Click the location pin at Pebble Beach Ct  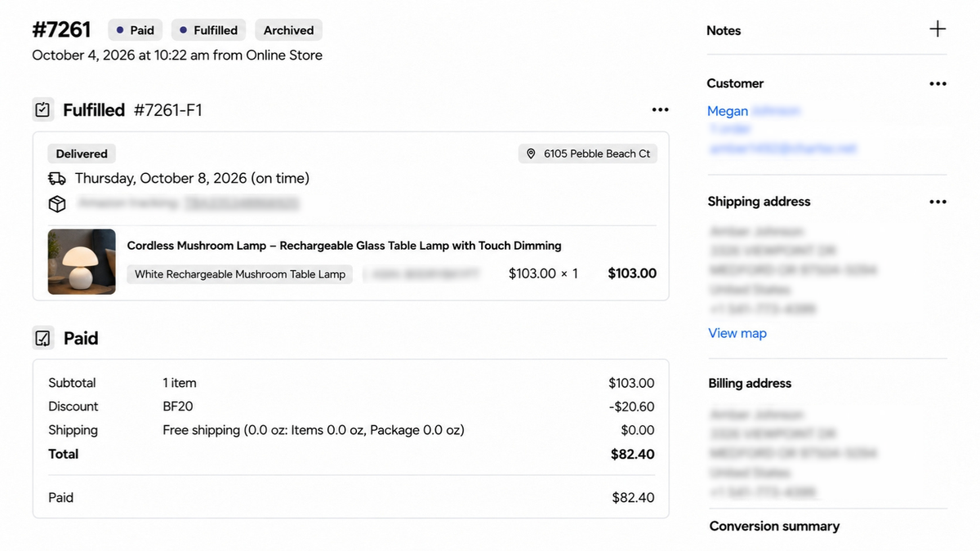531,153
